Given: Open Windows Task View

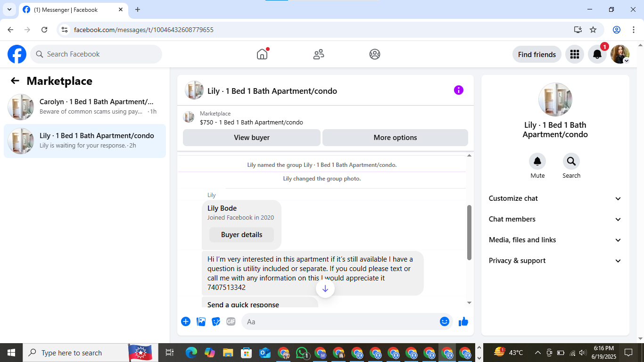Looking at the screenshot, I should tap(170, 353).
